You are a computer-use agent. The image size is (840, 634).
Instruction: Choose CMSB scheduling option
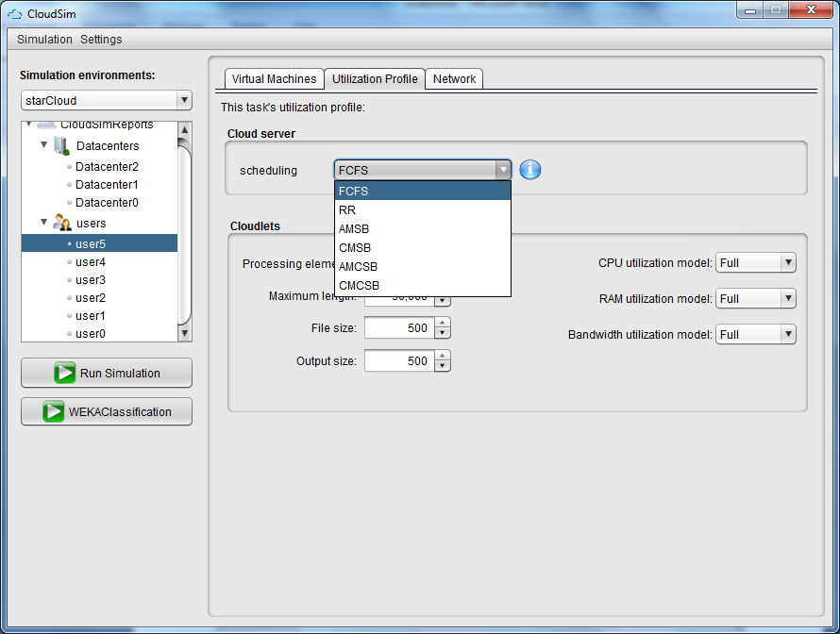click(x=423, y=247)
